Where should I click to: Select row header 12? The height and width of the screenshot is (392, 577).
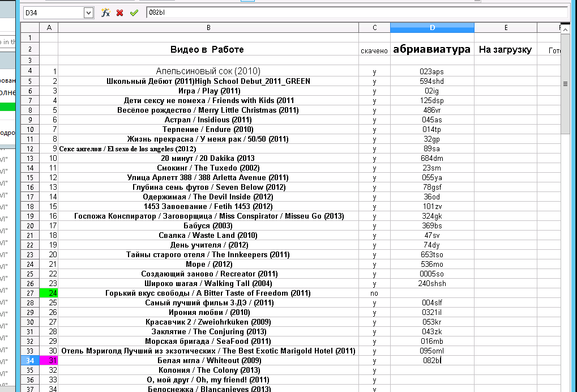click(x=30, y=149)
